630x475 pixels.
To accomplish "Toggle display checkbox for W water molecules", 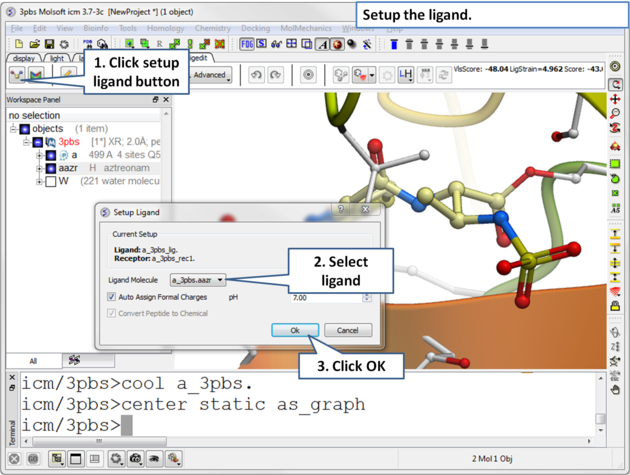I will pos(51,181).
